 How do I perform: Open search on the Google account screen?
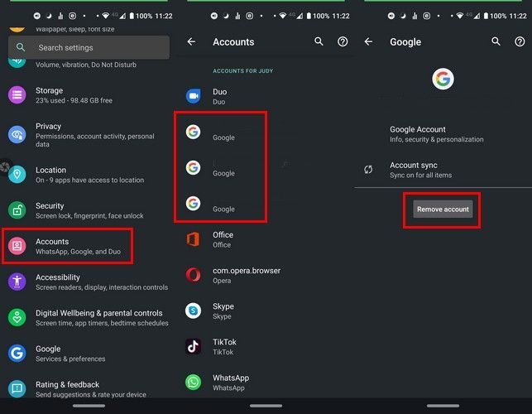tap(496, 41)
